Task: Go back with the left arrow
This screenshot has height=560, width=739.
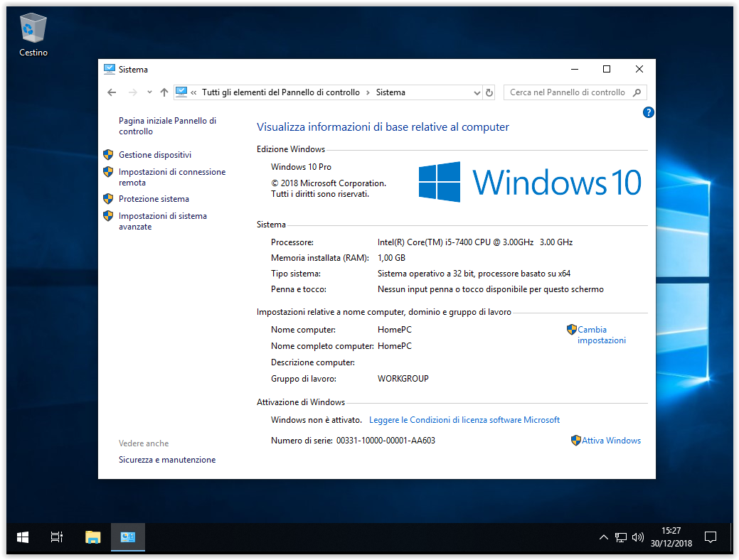Action: pyautogui.click(x=112, y=93)
